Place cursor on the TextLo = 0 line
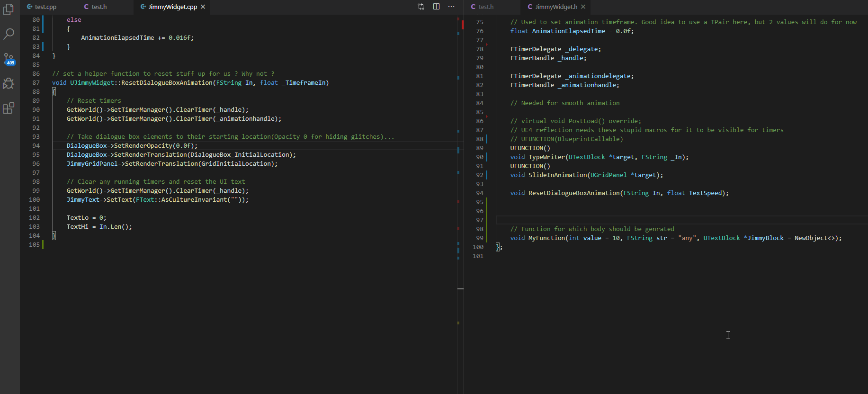Screen dimensions: 868x394 pos(86,218)
